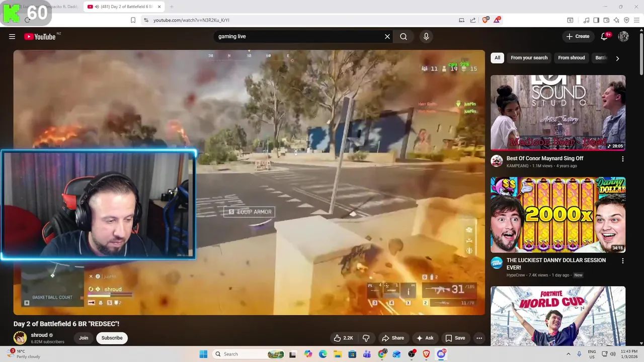Dislike the video with thumbs down
Viewport: 644px width, 362px height.
[x=366, y=338]
